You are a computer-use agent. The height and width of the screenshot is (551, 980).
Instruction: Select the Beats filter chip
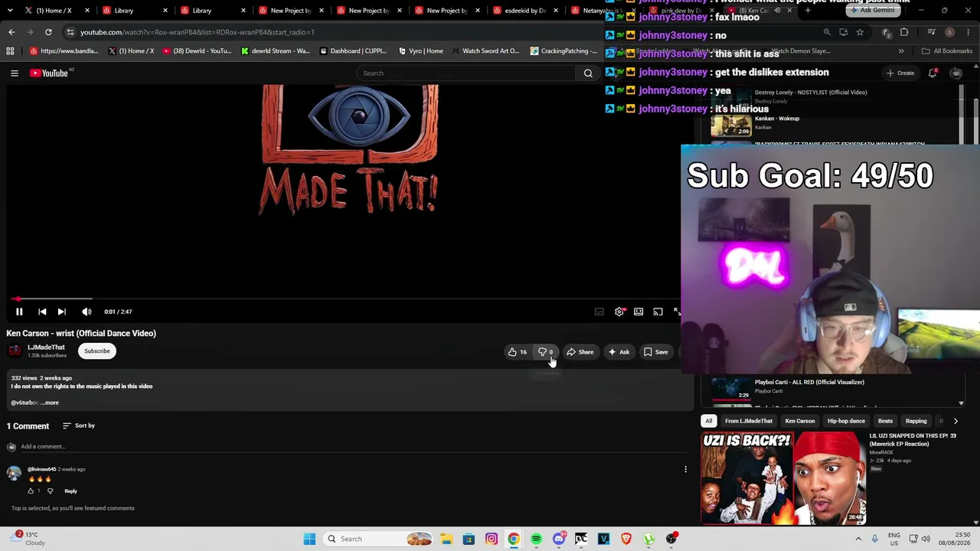click(885, 421)
